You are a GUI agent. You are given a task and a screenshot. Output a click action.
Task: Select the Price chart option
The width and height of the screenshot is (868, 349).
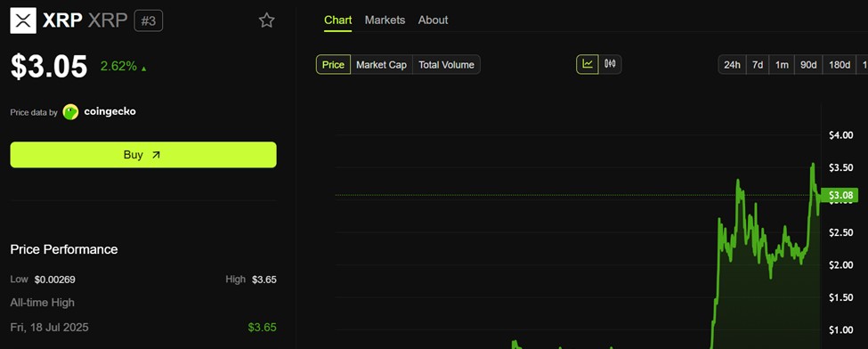[333, 65]
